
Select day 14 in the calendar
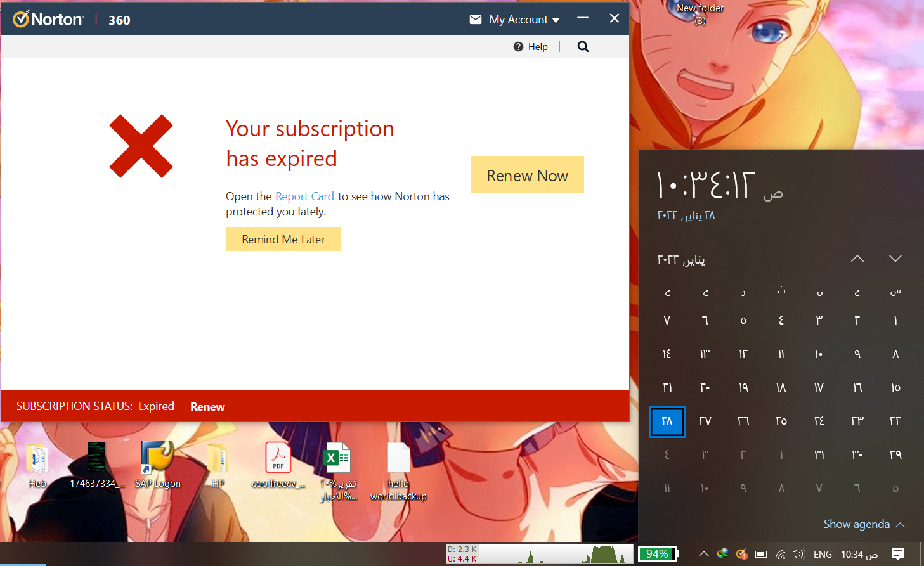click(x=667, y=354)
